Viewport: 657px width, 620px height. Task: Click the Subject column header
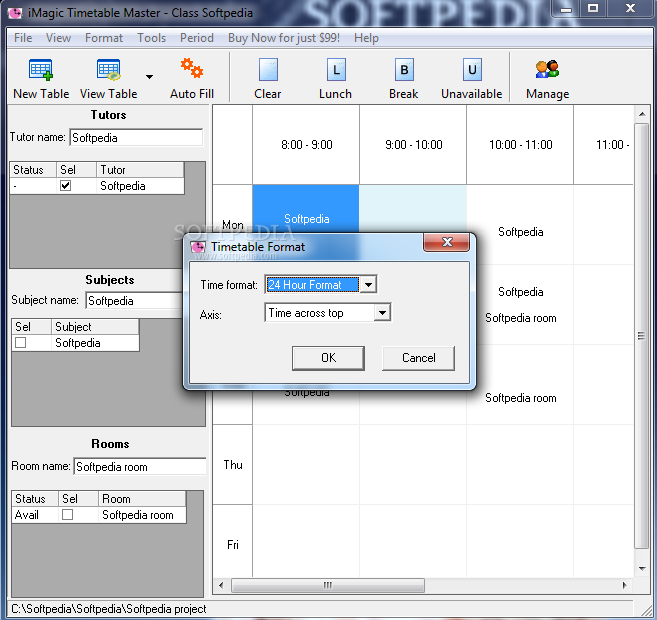point(95,327)
